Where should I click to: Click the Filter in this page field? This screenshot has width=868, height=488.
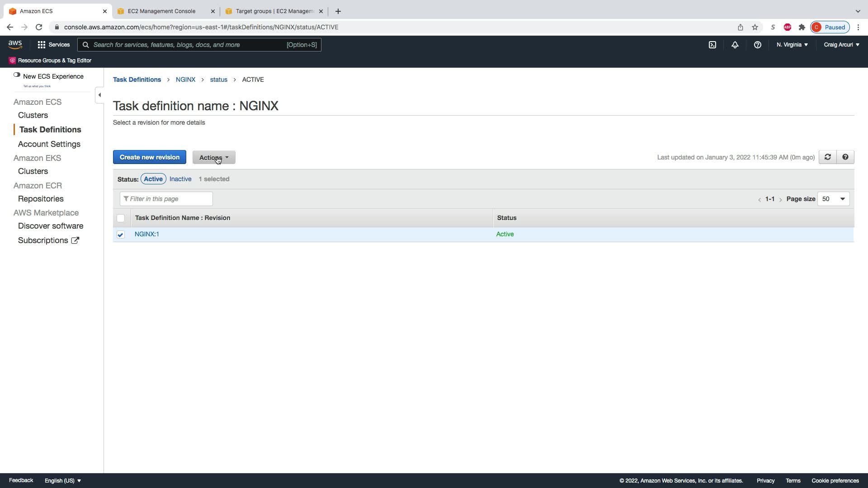[166, 199]
